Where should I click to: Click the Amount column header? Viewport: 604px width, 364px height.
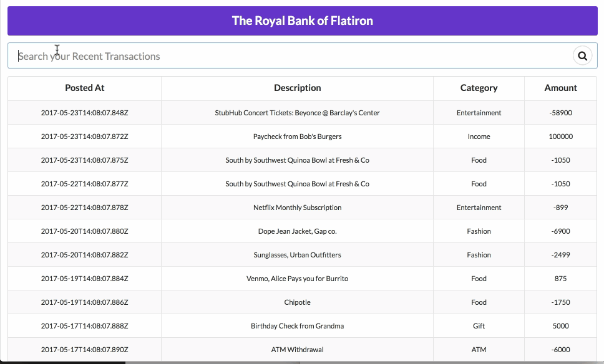point(560,88)
